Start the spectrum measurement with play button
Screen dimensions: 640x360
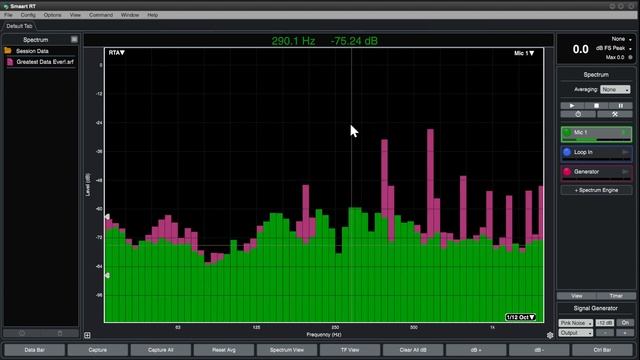pos(572,106)
